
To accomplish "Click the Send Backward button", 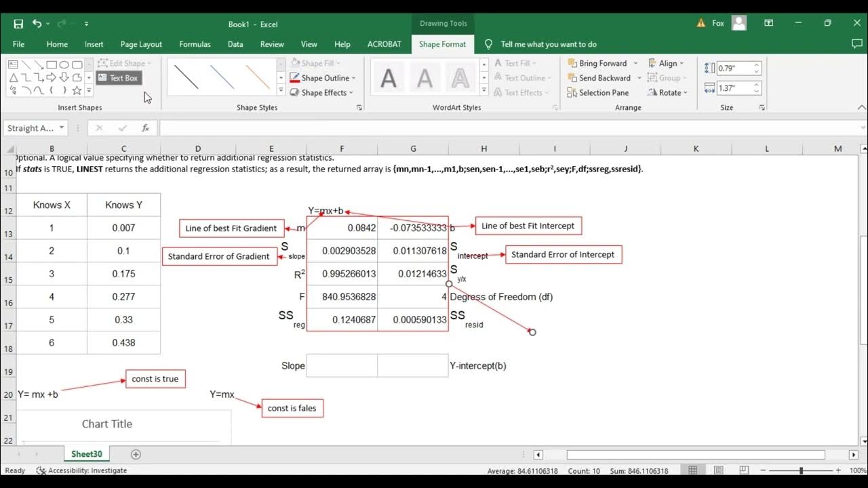I will pyautogui.click(x=599, y=78).
